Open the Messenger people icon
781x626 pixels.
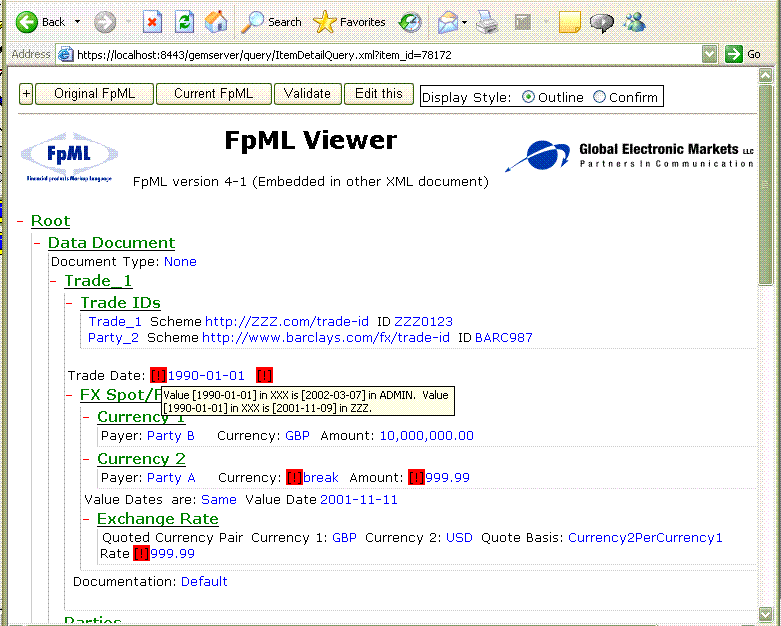coord(635,22)
